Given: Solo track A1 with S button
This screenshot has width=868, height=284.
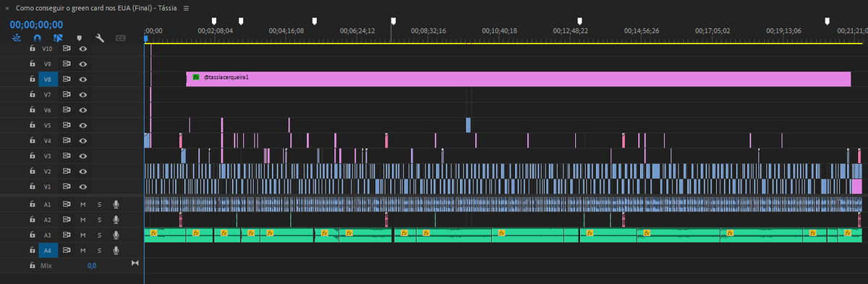Looking at the screenshot, I should (99, 204).
